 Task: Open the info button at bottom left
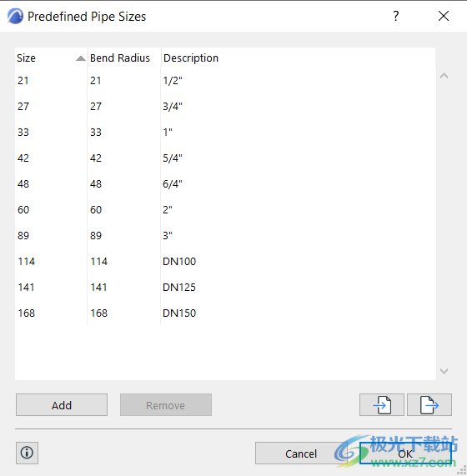click(x=27, y=453)
